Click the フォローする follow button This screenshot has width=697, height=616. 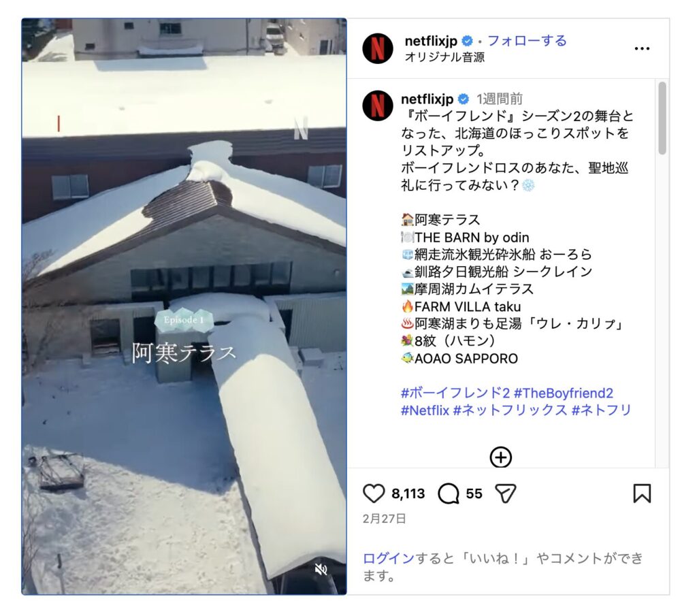(x=528, y=41)
